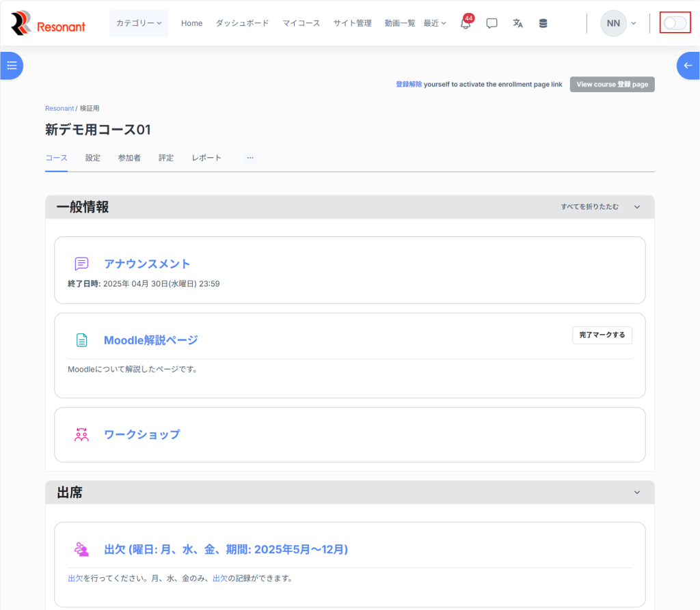Open the 最近 dropdown menu
Screen dimensions: 700x610
click(434, 23)
